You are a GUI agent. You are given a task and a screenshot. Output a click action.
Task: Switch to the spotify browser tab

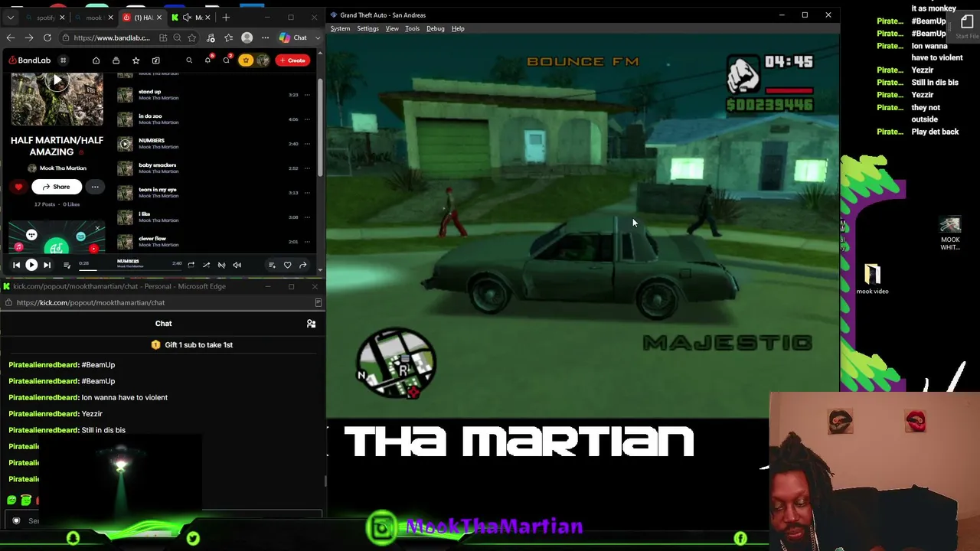tap(46, 17)
